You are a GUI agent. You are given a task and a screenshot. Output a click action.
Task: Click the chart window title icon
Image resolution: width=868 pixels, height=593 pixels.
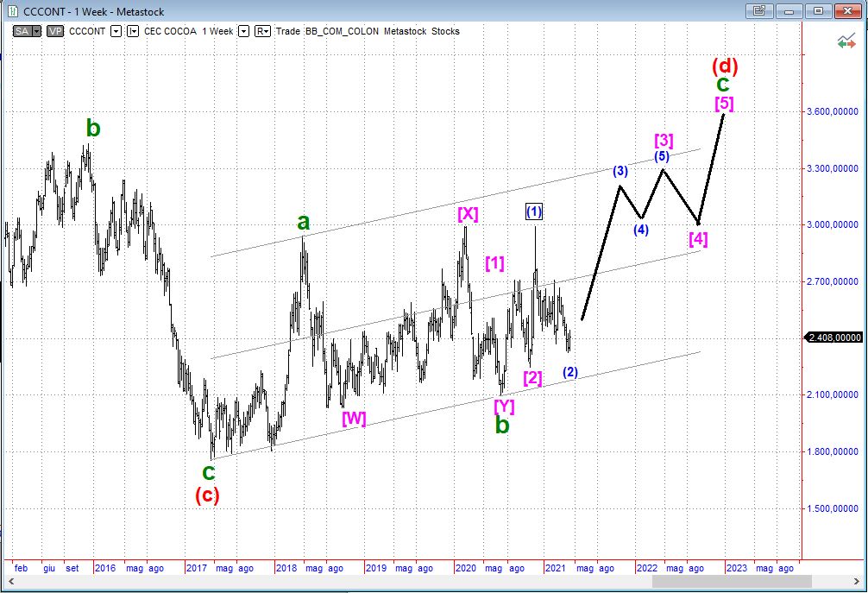[12, 11]
